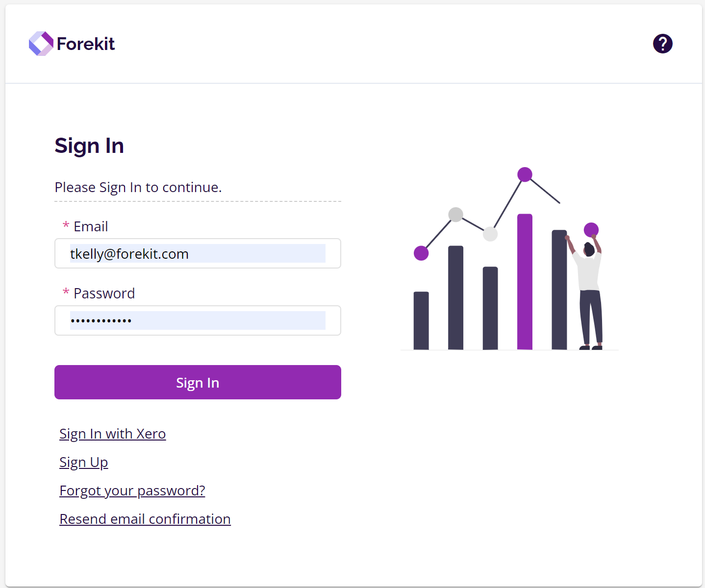Click the Password field label
The height and width of the screenshot is (588, 705).
(x=104, y=294)
